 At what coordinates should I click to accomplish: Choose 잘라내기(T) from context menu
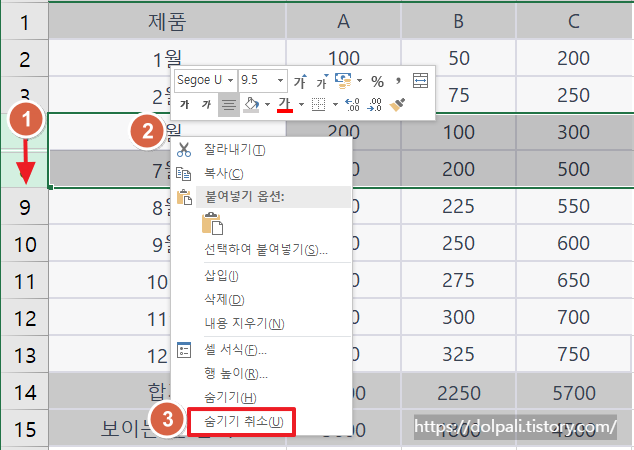tap(262, 150)
